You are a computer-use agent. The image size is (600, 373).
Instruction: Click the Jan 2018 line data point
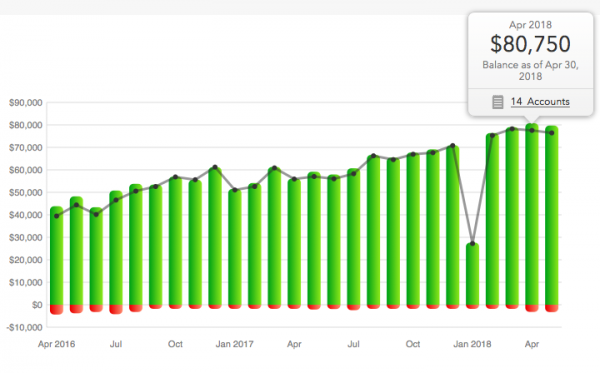(x=473, y=244)
